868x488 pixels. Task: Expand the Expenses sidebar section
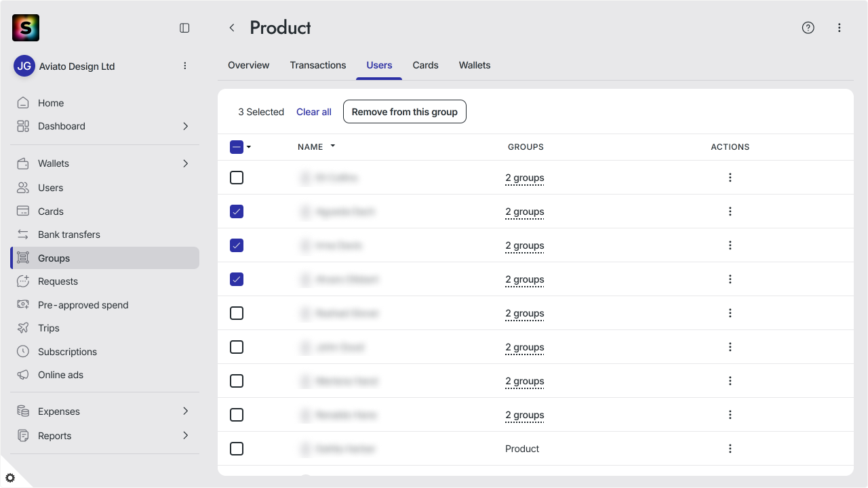[x=185, y=411]
